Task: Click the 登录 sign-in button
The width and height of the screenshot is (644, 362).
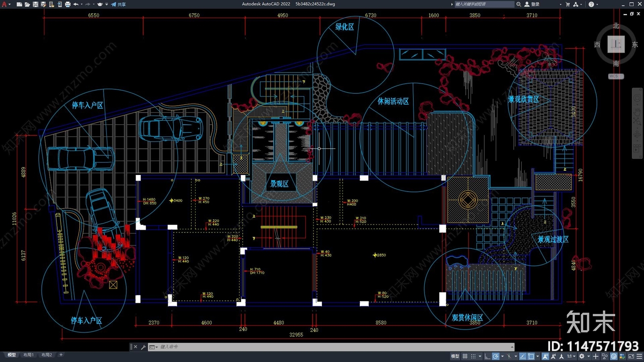Action: (532, 4)
